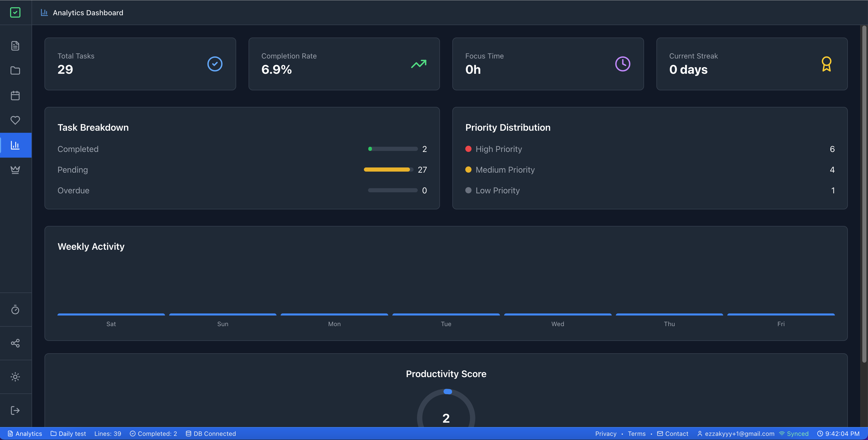Click the share icon in sidebar
Screen dimensions: 868x440
[x=15, y=343]
